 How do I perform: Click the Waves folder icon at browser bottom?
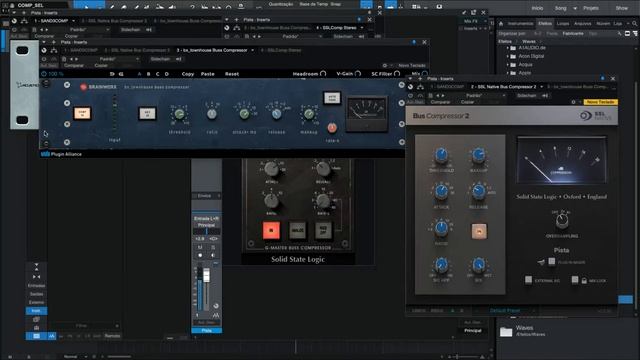[506, 332]
